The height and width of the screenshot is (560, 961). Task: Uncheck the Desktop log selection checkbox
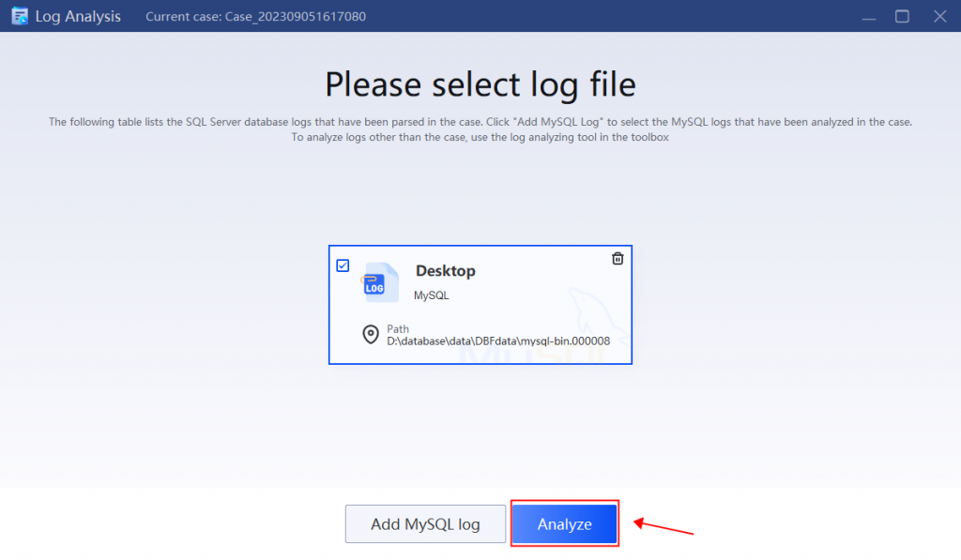click(343, 265)
